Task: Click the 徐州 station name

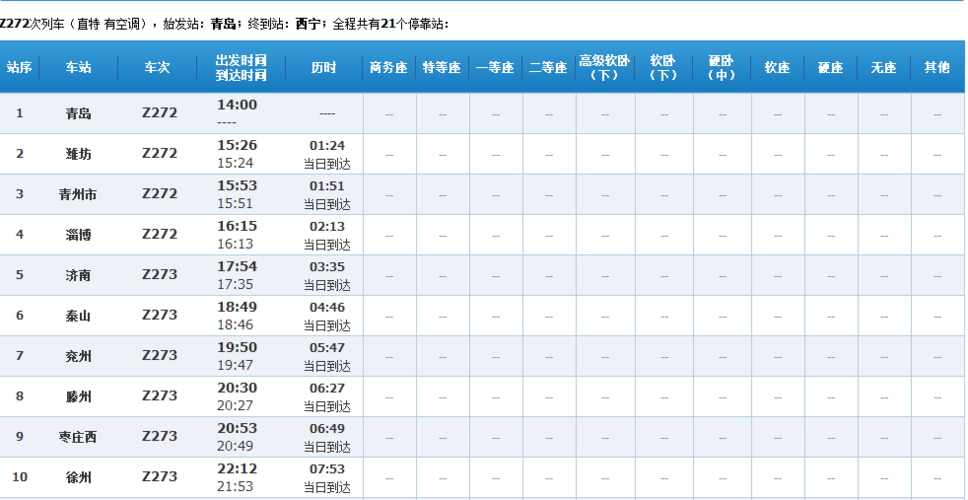Action: coord(78,477)
